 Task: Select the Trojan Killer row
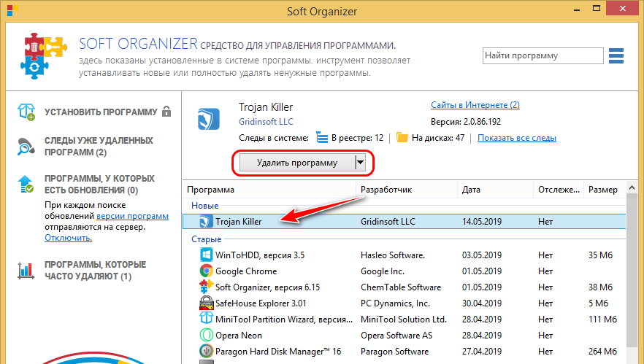click(405, 222)
